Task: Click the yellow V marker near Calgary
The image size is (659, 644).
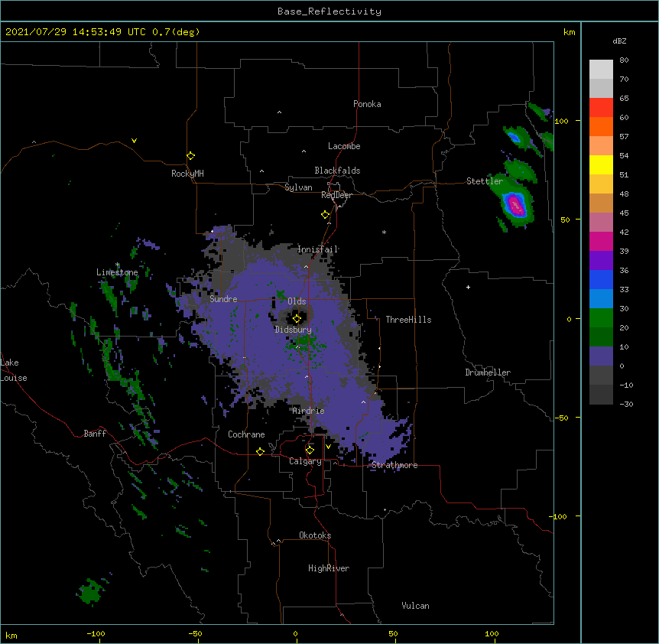Action: [x=328, y=447]
